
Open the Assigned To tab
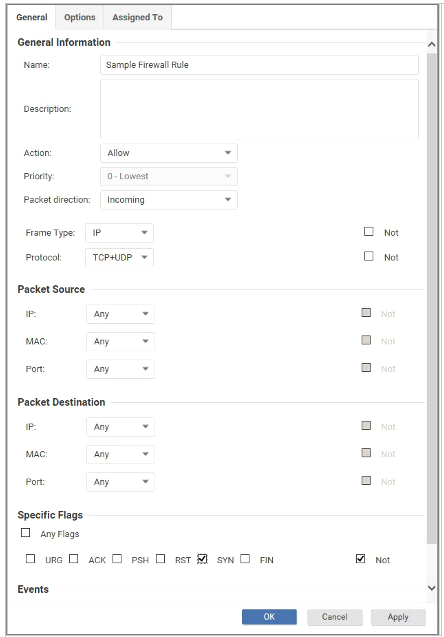pyautogui.click(x=138, y=17)
